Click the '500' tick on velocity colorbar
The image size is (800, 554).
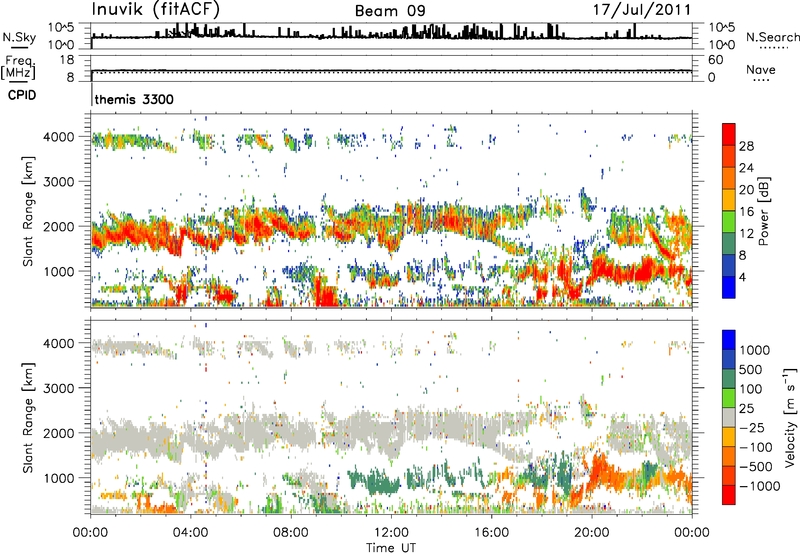751,369
